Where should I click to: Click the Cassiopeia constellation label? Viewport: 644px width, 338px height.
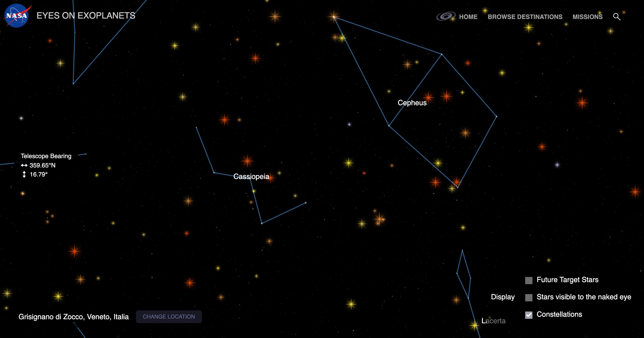pyautogui.click(x=251, y=176)
